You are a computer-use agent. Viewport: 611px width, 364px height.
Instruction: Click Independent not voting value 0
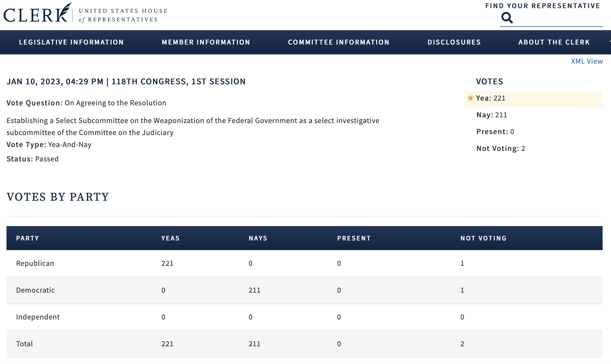(x=462, y=317)
